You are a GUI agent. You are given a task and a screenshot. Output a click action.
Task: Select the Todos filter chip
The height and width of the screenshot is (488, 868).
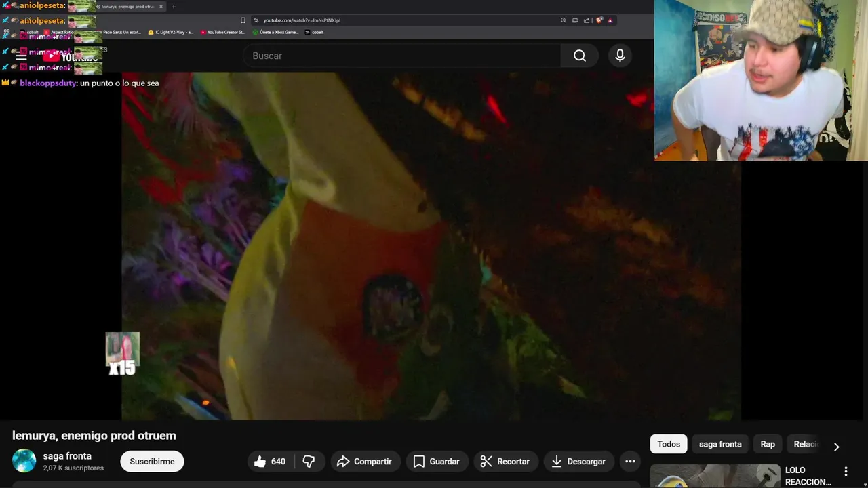click(669, 444)
